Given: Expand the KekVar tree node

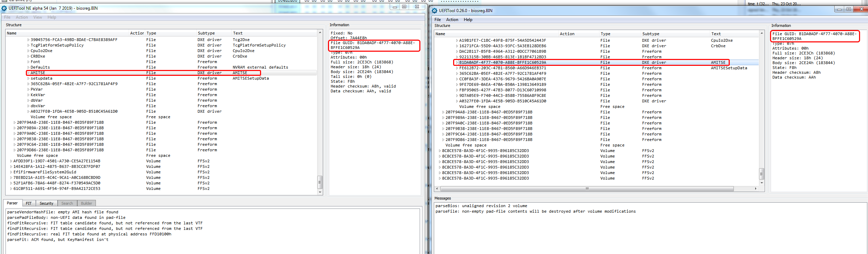Looking at the screenshot, I should pos(28,95).
